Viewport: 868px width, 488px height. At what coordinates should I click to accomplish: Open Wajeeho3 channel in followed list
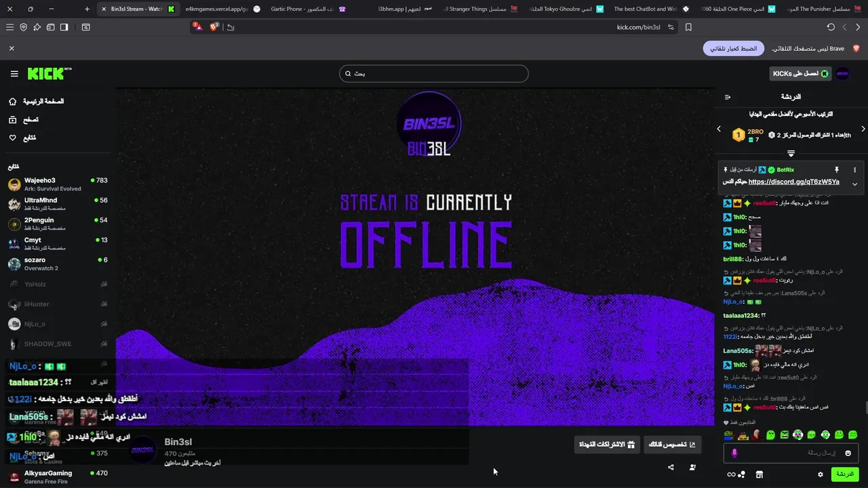pos(58,184)
